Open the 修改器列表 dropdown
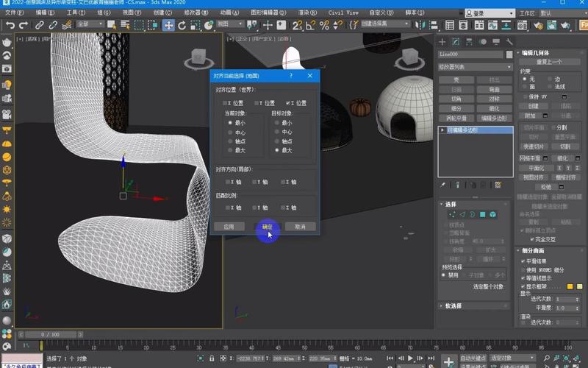 click(475, 67)
